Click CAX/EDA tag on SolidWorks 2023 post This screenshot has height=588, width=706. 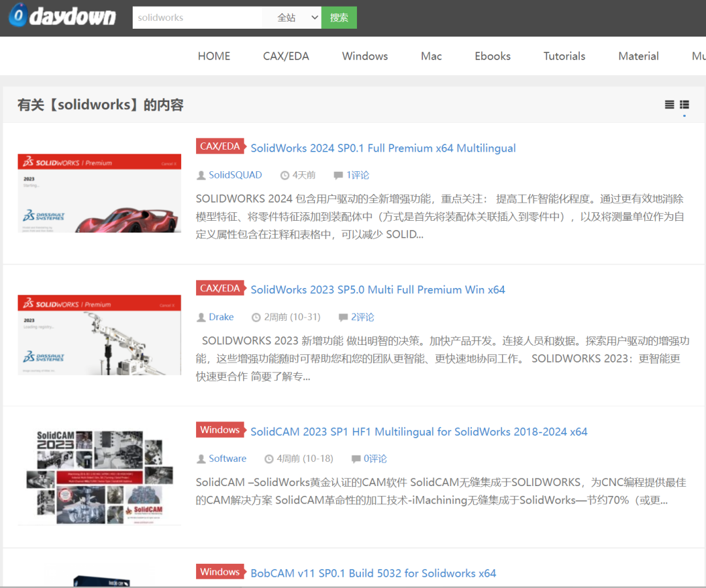pos(221,288)
